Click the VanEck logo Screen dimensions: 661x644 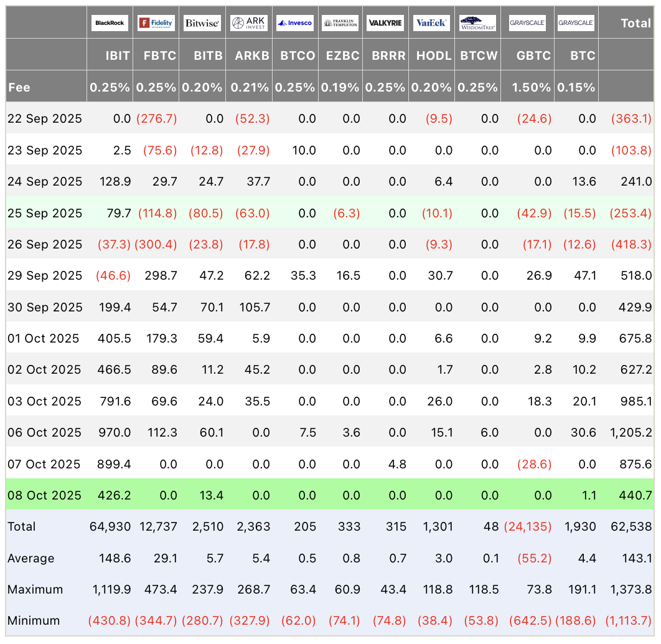(x=431, y=23)
